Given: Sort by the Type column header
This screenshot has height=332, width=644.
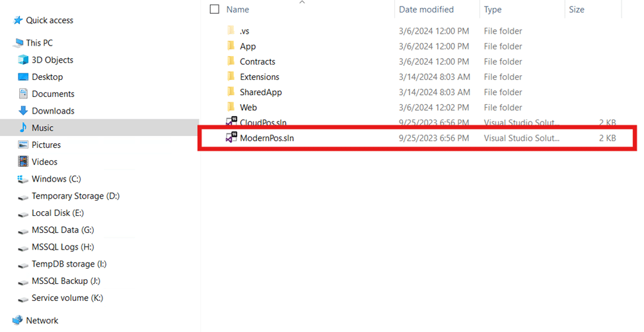Looking at the screenshot, I should pyautogui.click(x=493, y=9).
